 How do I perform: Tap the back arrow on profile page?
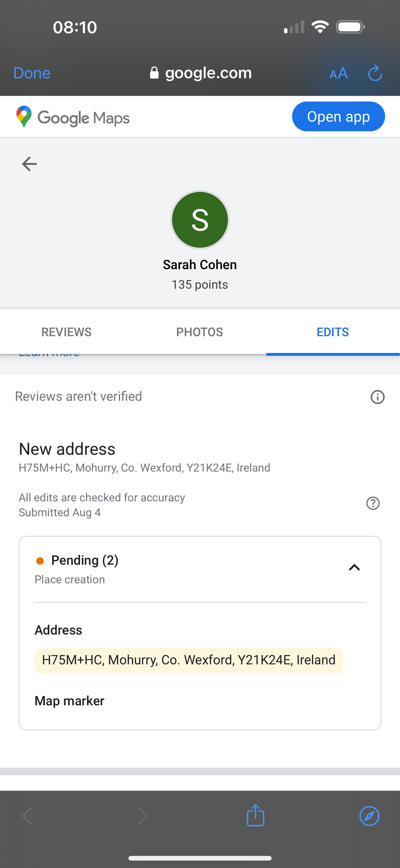coord(29,164)
